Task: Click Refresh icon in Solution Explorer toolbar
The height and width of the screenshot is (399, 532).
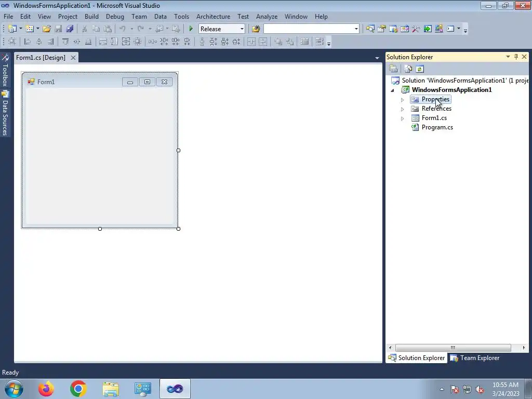Action: [x=420, y=69]
